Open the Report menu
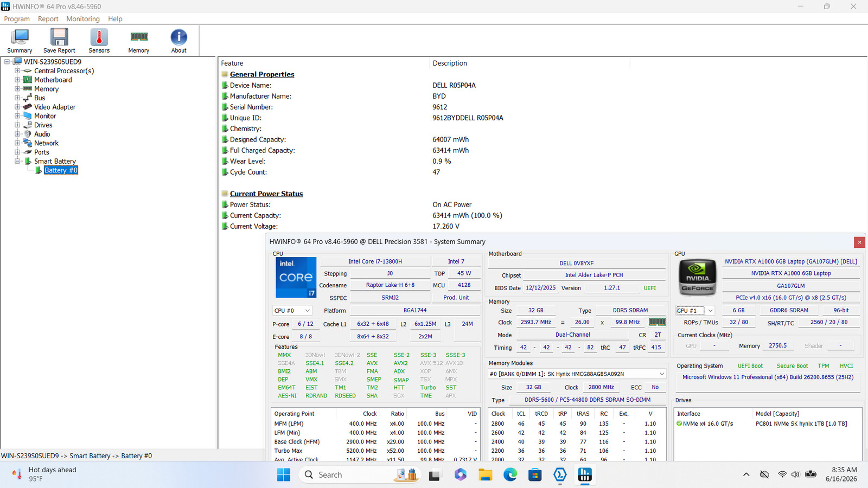The height and width of the screenshot is (488, 868). pyautogui.click(x=48, y=19)
